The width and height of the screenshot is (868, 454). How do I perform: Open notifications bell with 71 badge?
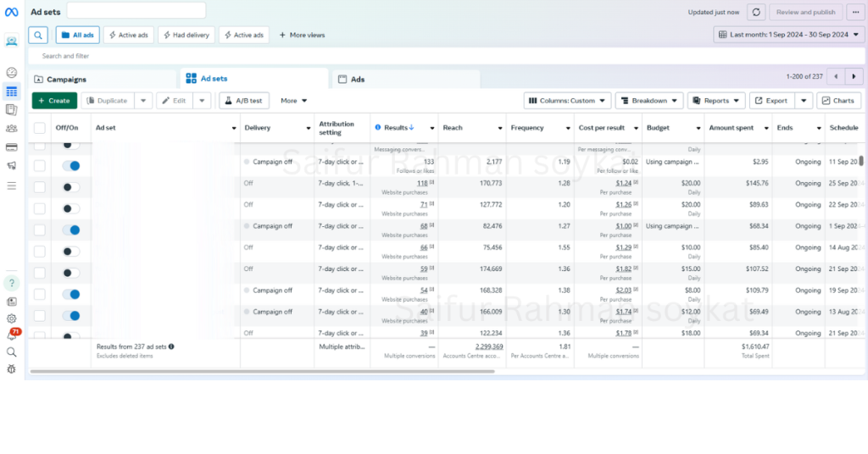click(12, 335)
